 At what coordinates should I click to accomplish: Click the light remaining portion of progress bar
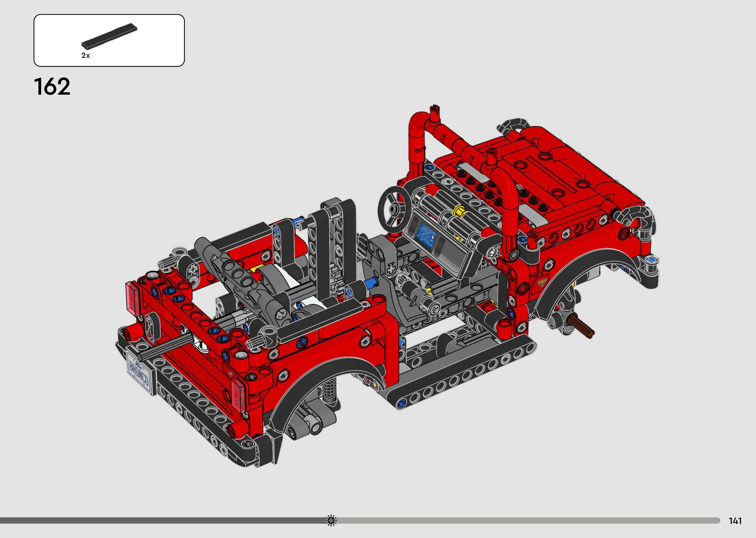tap(530, 520)
